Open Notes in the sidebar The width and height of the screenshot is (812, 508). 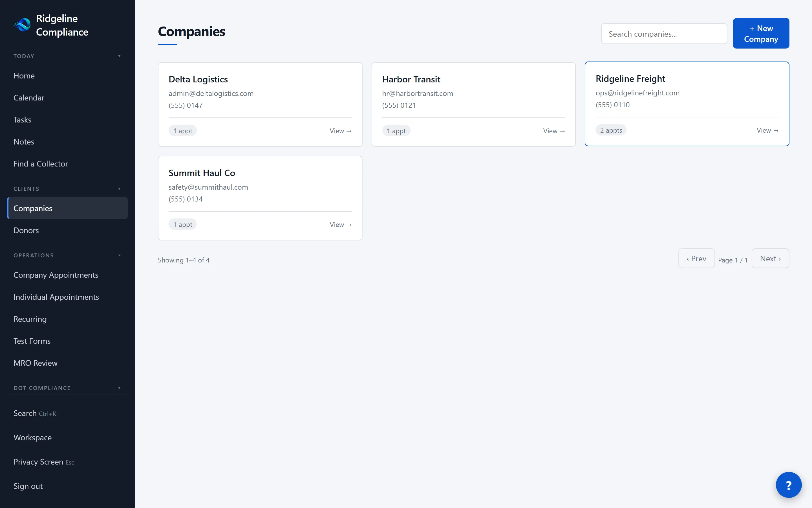pyautogui.click(x=67, y=142)
